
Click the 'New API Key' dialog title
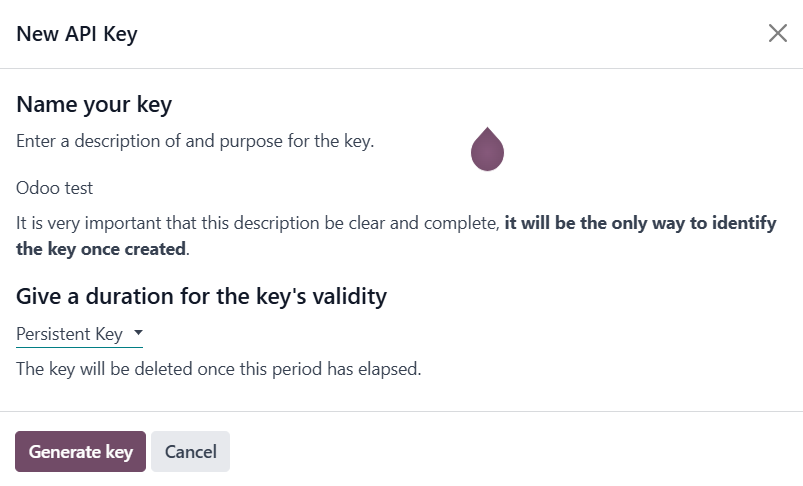click(77, 34)
